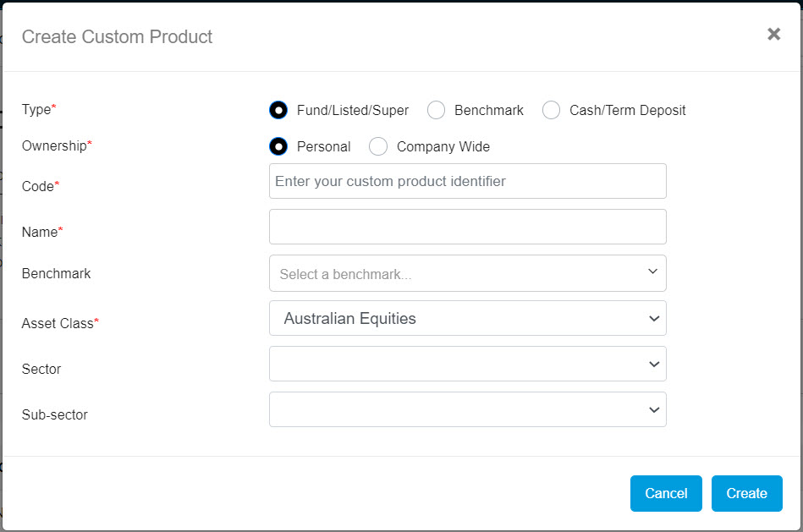The image size is (803, 532).
Task: Select Company Wide ownership option
Action: (x=378, y=146)
